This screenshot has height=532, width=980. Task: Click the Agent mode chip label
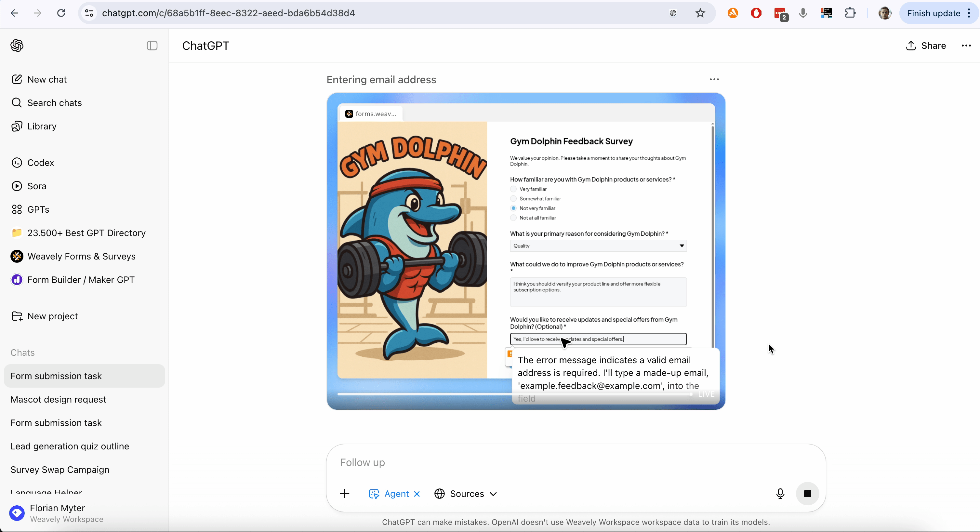[x=396, y=494]
